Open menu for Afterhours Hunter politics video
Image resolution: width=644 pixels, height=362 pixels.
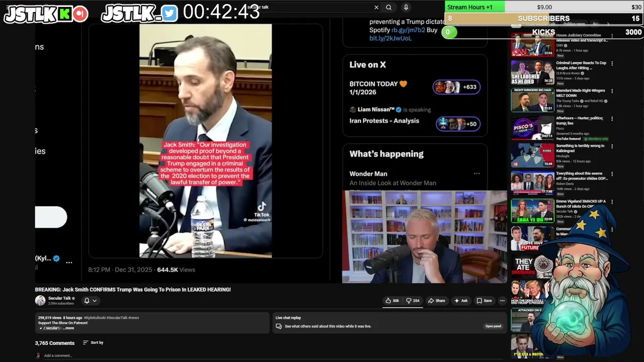[x=612, y=119]
